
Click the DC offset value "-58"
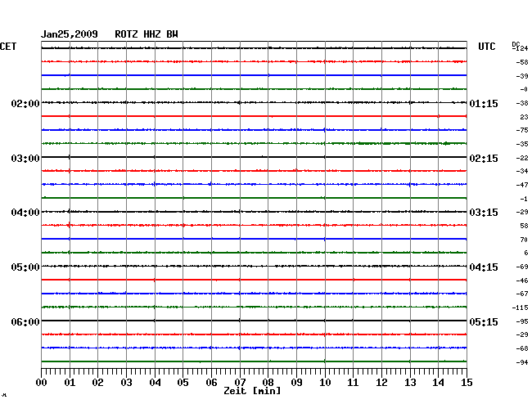(x=522, y=62)
